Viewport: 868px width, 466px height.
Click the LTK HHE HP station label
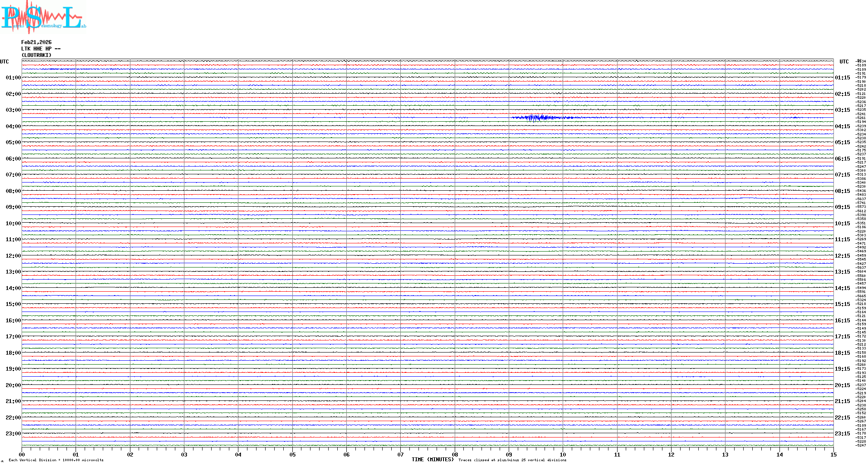pyautogui.click(x=41, y=49)
